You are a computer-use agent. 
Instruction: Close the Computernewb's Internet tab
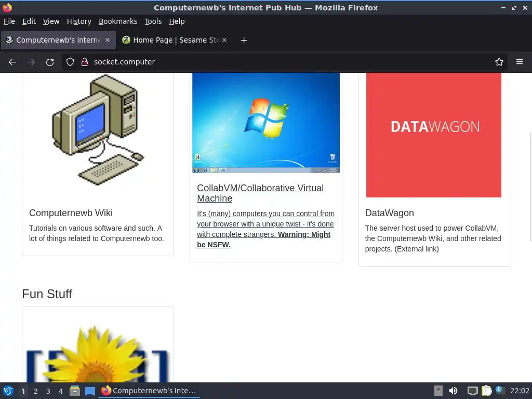[x=107, y=40]
